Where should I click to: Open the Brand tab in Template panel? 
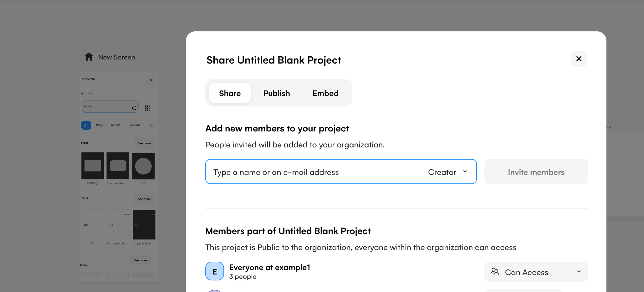coord(92,94)
